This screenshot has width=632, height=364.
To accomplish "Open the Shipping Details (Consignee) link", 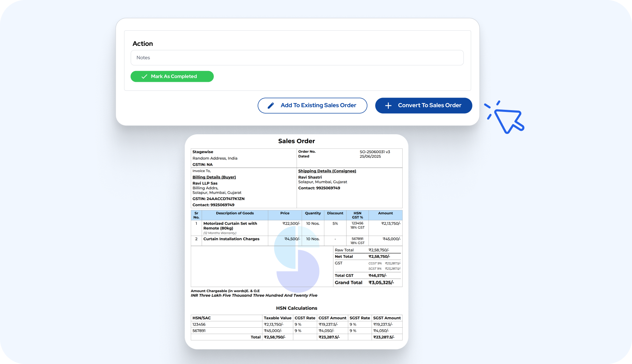I will (327, 171).
